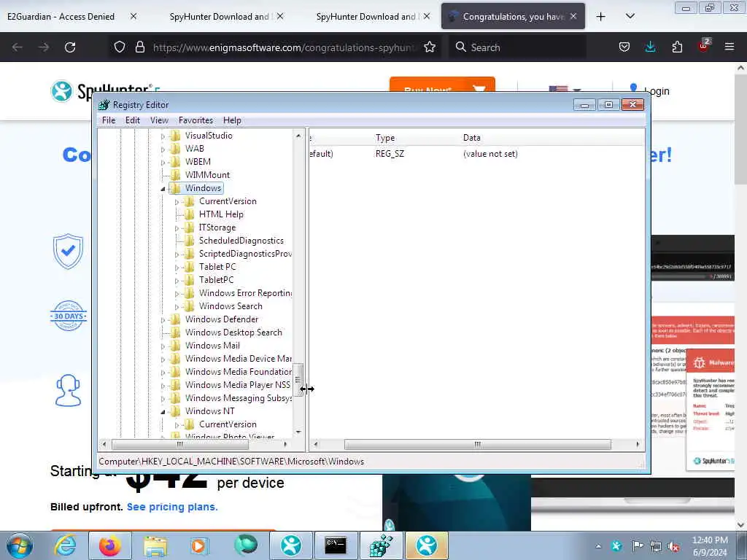Click the See pricing plans link
The image size is (747, 560).
click(x=172, y=507)
